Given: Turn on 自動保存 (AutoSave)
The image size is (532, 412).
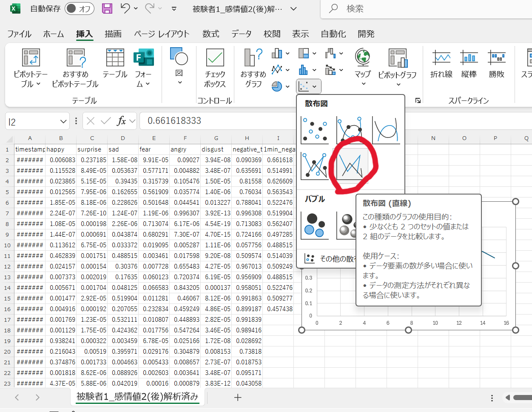Looking at the screenshot, I should pos(79,9).
